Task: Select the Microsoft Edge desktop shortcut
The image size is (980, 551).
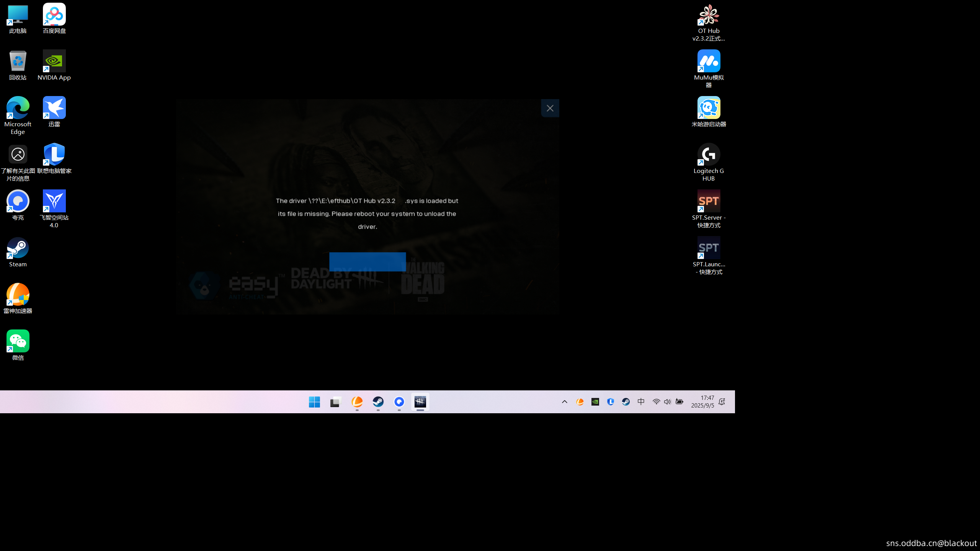Action: tap(18, 116)
